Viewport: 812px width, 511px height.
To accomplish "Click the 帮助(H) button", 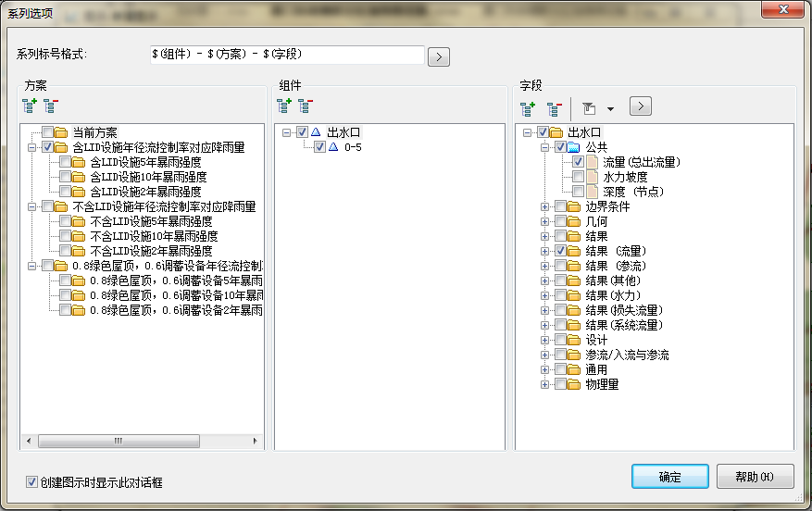I will tap(755, 477).
